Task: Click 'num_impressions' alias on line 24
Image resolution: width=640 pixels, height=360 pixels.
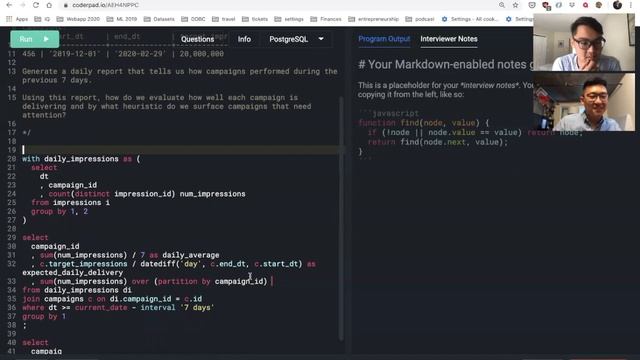Action: [213, 194]
